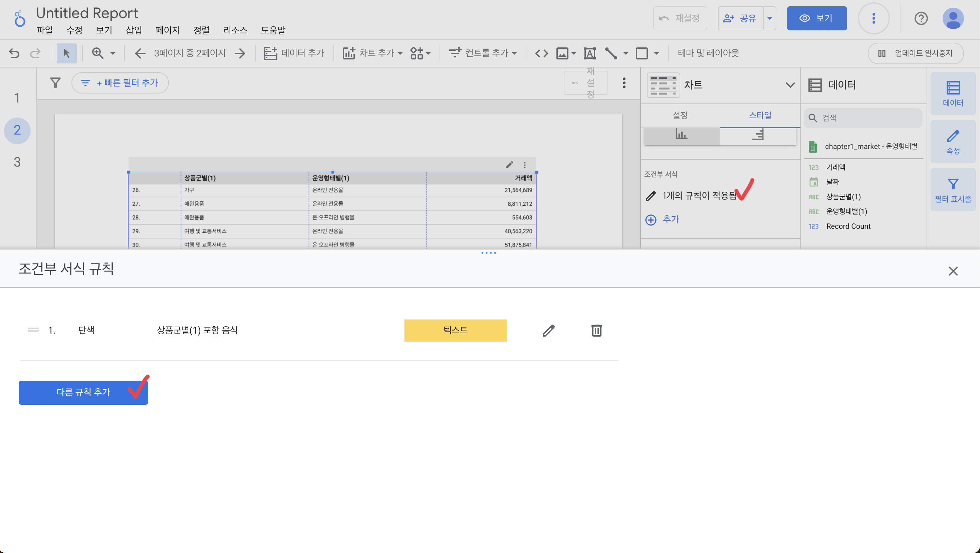Click the 다른 규칙 추가 button
The image size is (980, 553).
(x=83, y=392)
